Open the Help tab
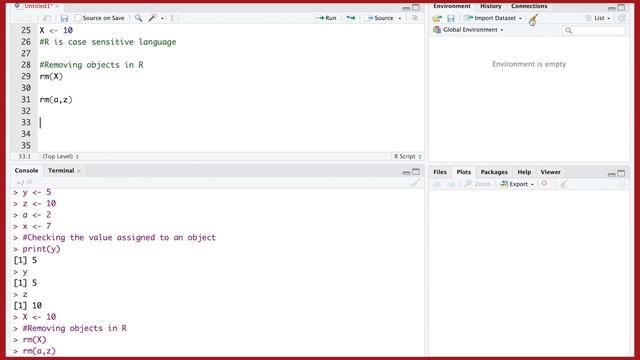Screen dimensions: 640x360 point(524,172)
